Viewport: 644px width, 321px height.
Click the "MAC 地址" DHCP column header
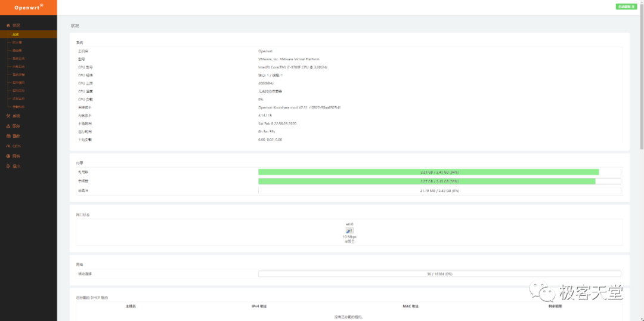point(411,306)
